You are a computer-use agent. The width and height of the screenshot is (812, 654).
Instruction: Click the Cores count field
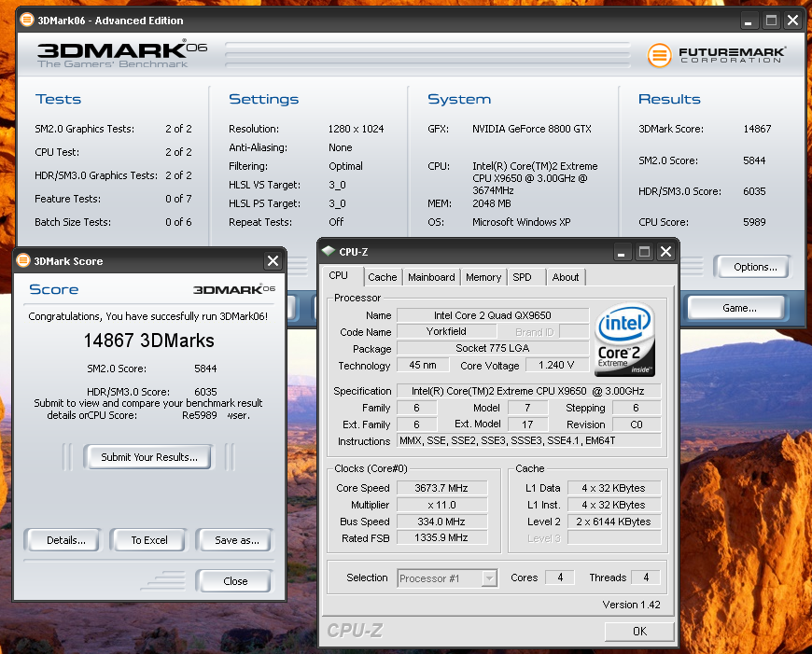560,577
